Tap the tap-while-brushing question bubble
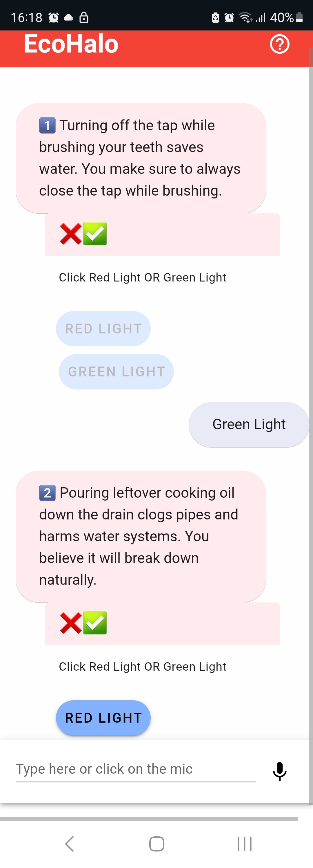Viewport: 313px width, 868px height. [x=141, y=158]
